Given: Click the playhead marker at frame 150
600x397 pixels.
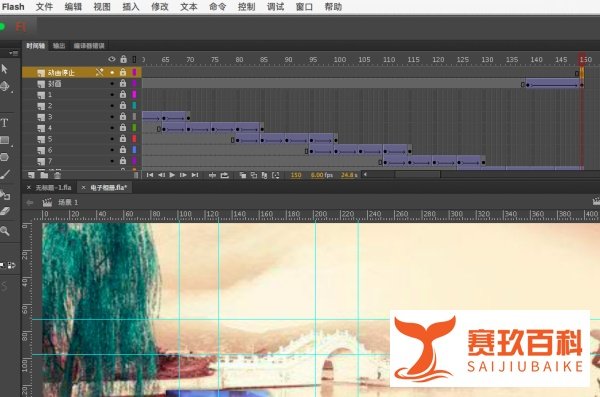Looking at the screenshot, I should tap(582, 59).
